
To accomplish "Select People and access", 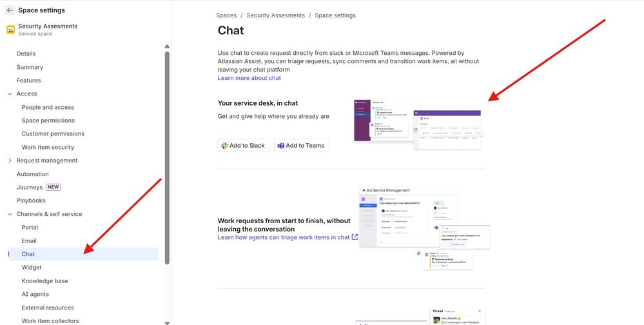I will coord(48,107).
